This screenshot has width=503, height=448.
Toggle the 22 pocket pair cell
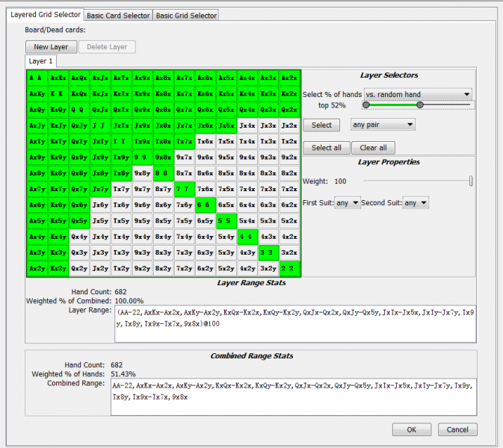[x=289, y=267]
